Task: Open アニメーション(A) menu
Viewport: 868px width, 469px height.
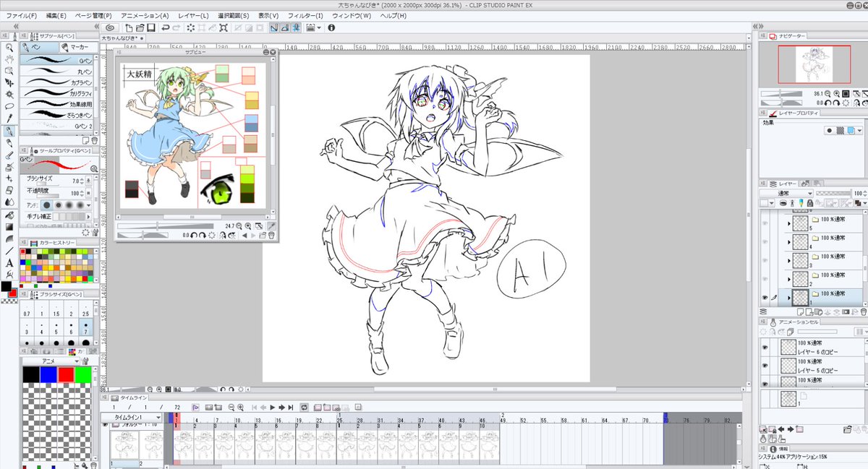Action: point(145,15)
